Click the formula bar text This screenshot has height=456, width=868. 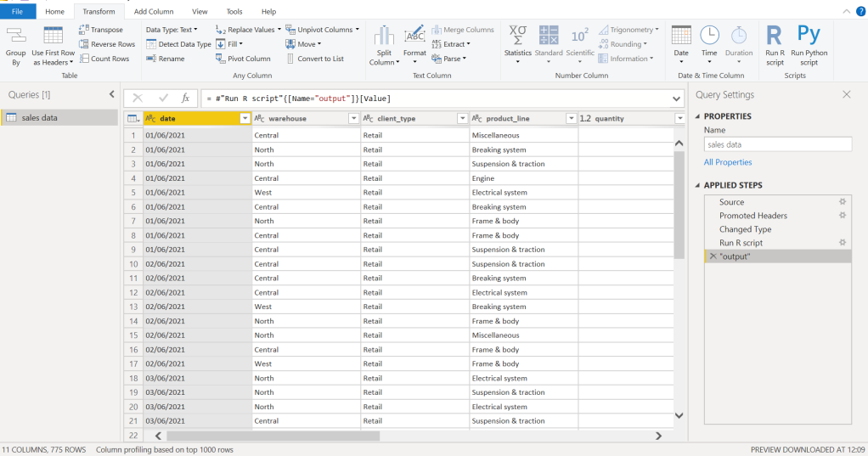298,99
